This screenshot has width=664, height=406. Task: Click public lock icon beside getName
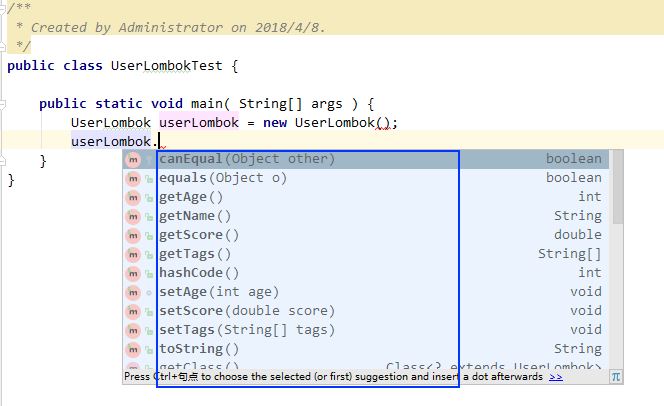pyautogui.click(x=149, y=217)
